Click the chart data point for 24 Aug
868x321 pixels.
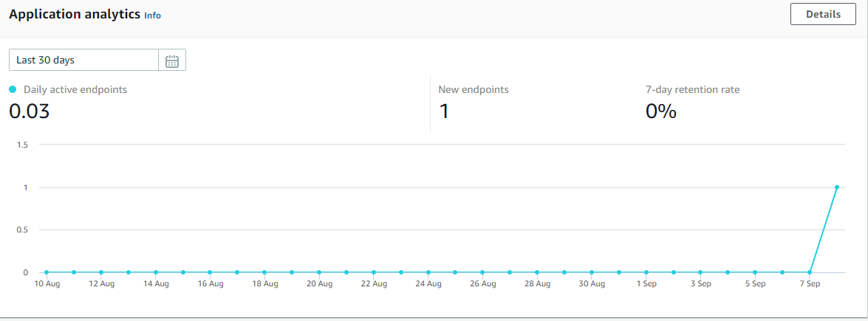(x=428, y=272)
